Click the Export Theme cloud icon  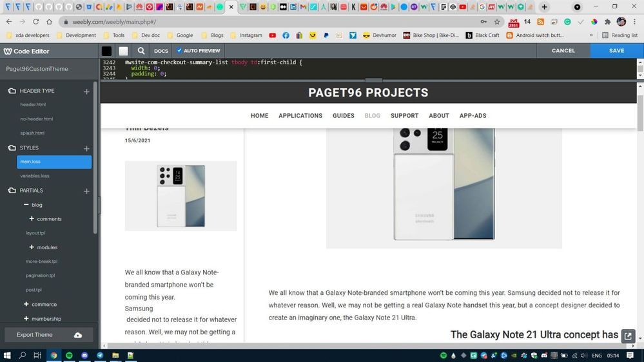[78, 335]
